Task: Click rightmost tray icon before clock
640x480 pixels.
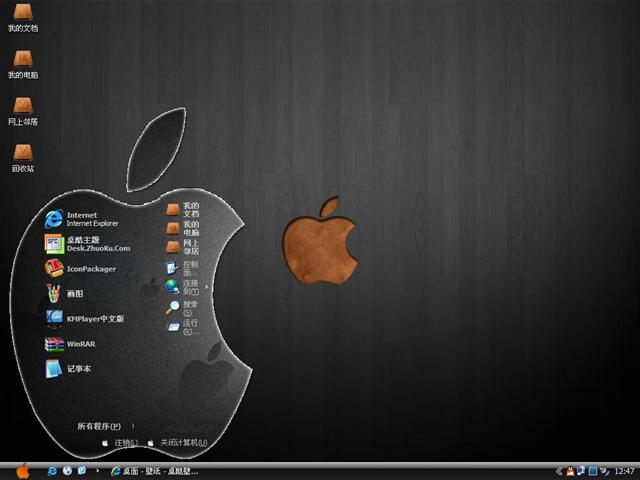Action: (604, 471)
